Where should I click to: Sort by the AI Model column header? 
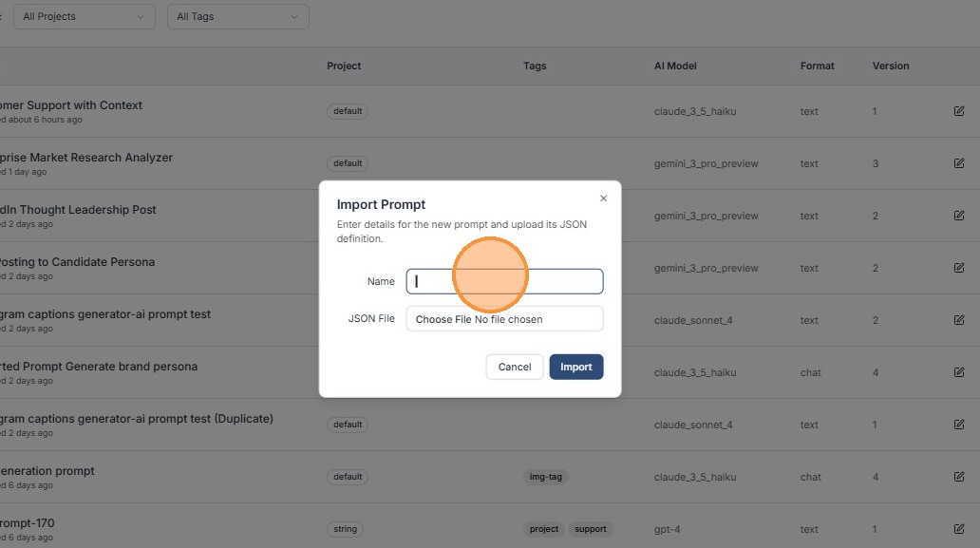[x=676, y=66]
